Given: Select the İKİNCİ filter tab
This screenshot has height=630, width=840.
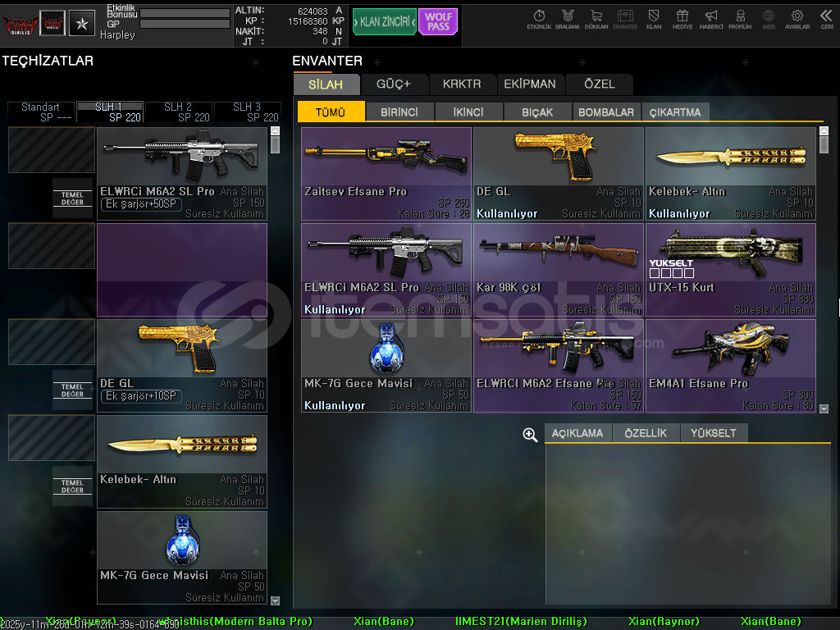Looking at the screenshot, I should (x=468, y=112).
